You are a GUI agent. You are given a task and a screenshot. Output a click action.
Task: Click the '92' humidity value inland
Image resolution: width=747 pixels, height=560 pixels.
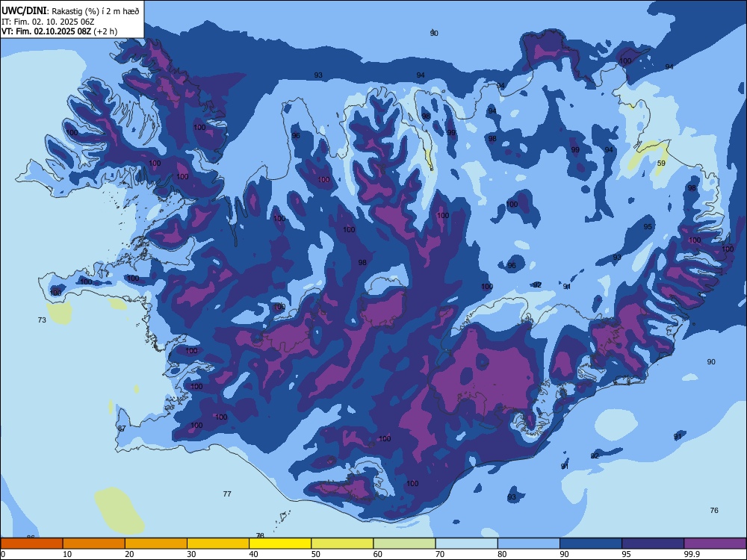tap(537, 284)
